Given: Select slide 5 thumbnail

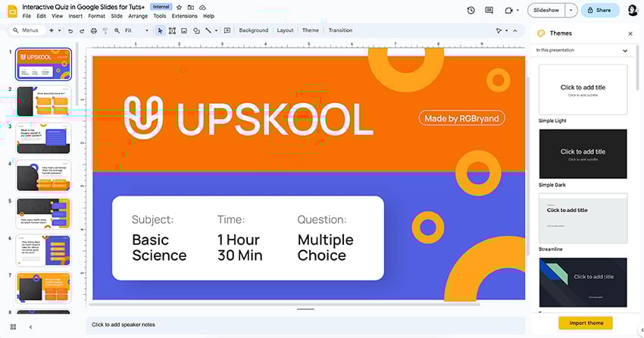Looking at the screenshot, I should click(43, 213).
